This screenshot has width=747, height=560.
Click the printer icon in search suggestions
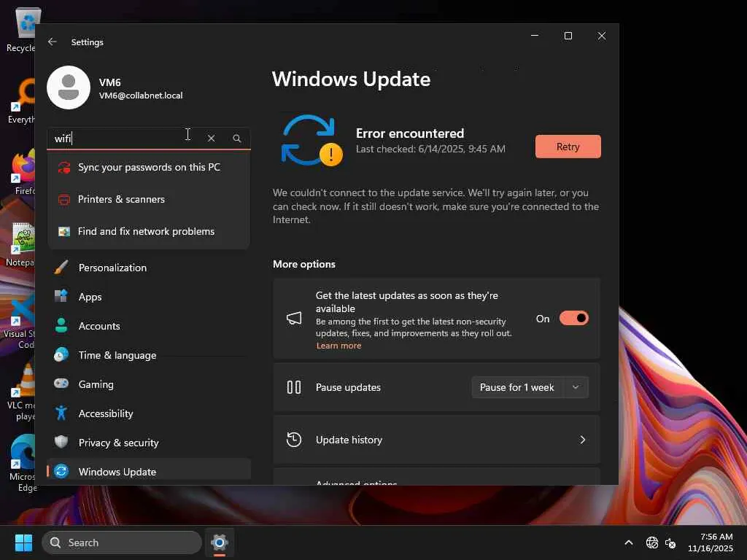64,200
